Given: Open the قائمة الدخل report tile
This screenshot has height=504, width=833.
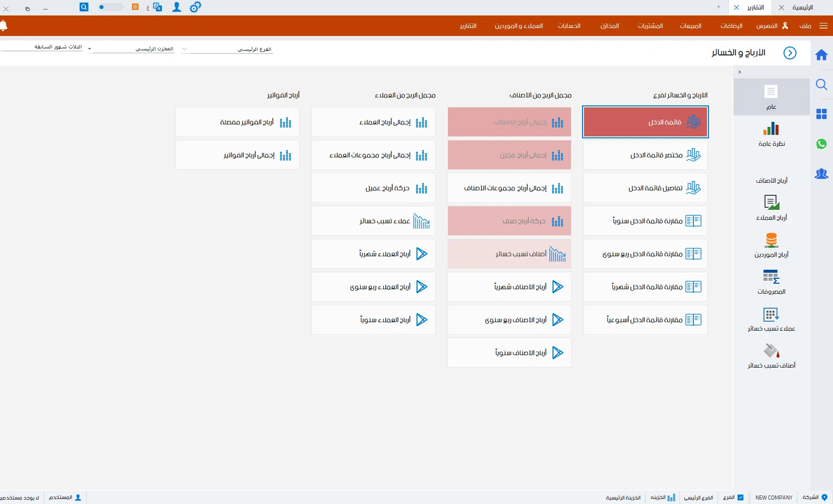Looking at the screenshot, I should click(645, 122).
